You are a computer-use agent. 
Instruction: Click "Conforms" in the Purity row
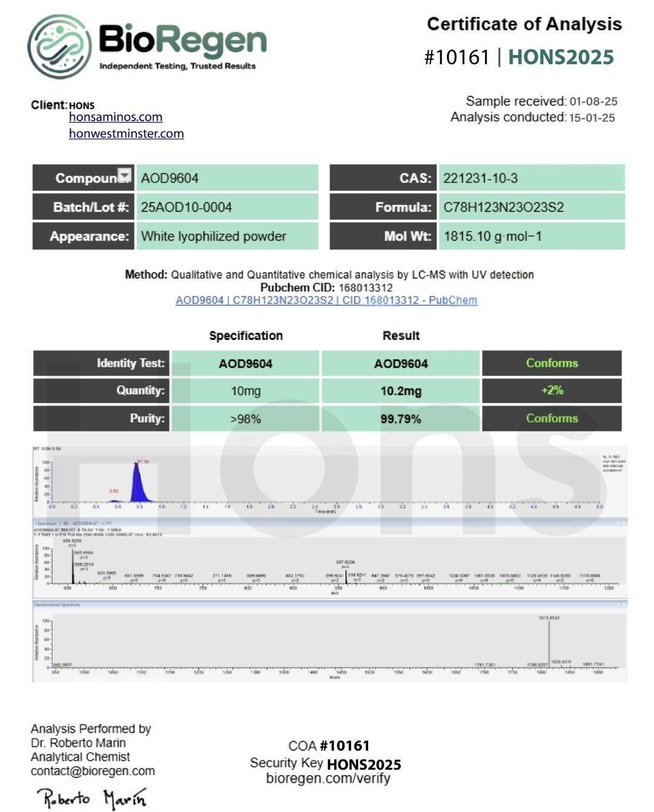[552, 419]
